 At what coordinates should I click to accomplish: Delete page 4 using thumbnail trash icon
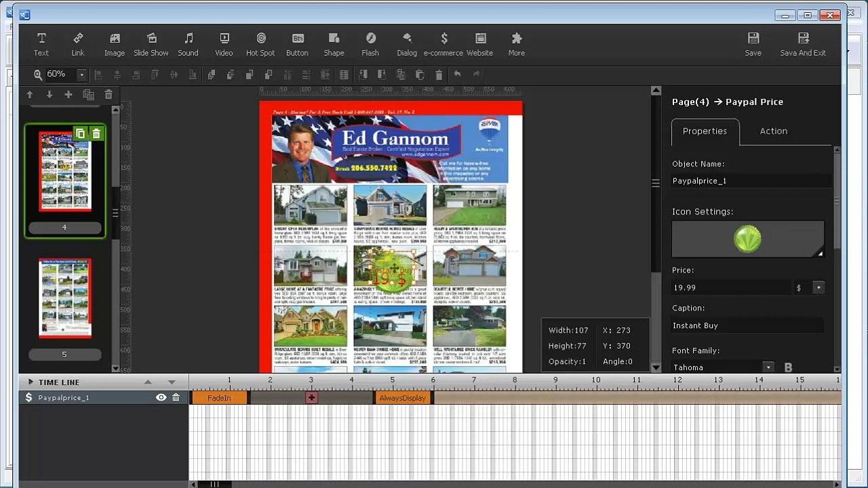click(x=96, y=134)
